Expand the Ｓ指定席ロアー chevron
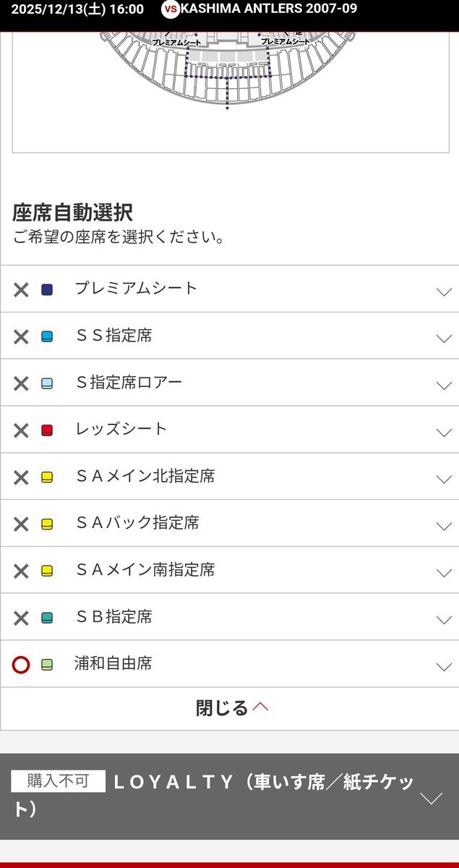Screen dimensions: 459x868 pos(444,385)
